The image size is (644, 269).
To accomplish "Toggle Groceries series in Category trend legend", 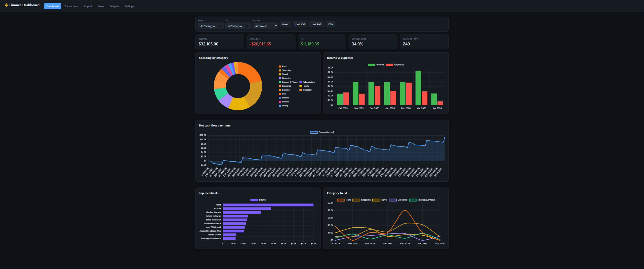I will tap(398, 200).
